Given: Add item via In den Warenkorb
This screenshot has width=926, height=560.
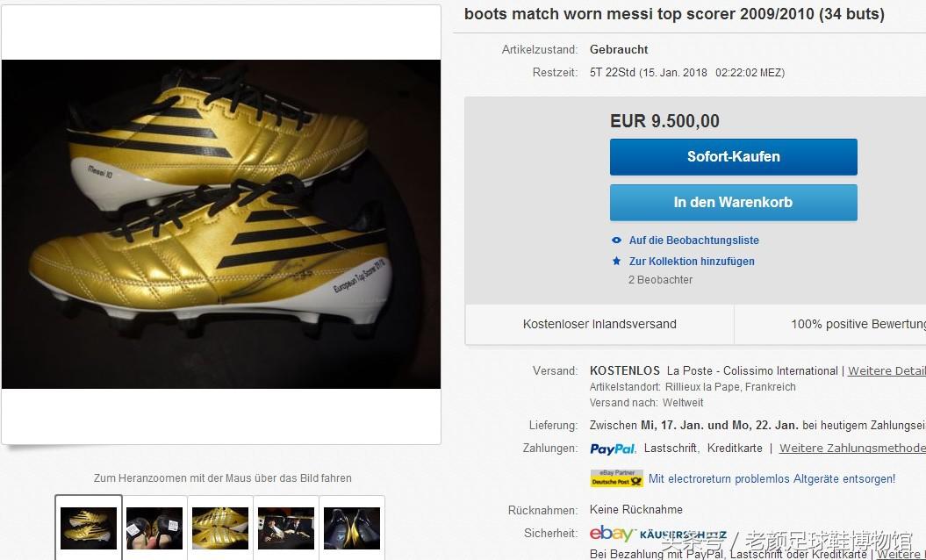Looking at the screenshot, I should pyautogui.click(x=733, y=203).
